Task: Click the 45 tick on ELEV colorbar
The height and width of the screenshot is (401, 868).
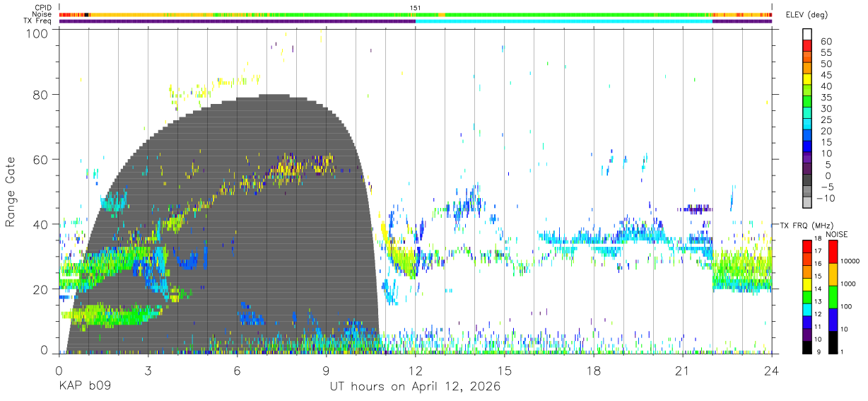Action: pyautogui.click(x=826, y=75)
